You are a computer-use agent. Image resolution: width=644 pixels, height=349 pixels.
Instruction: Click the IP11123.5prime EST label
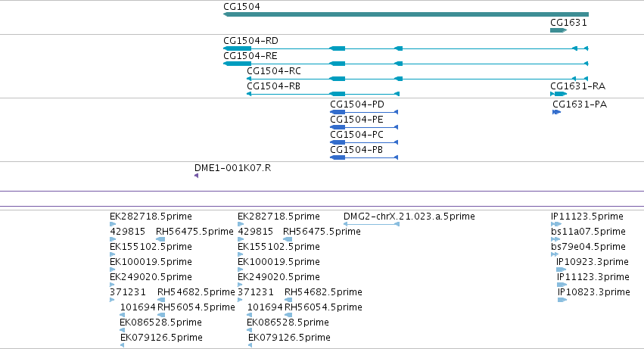[587, 217]
